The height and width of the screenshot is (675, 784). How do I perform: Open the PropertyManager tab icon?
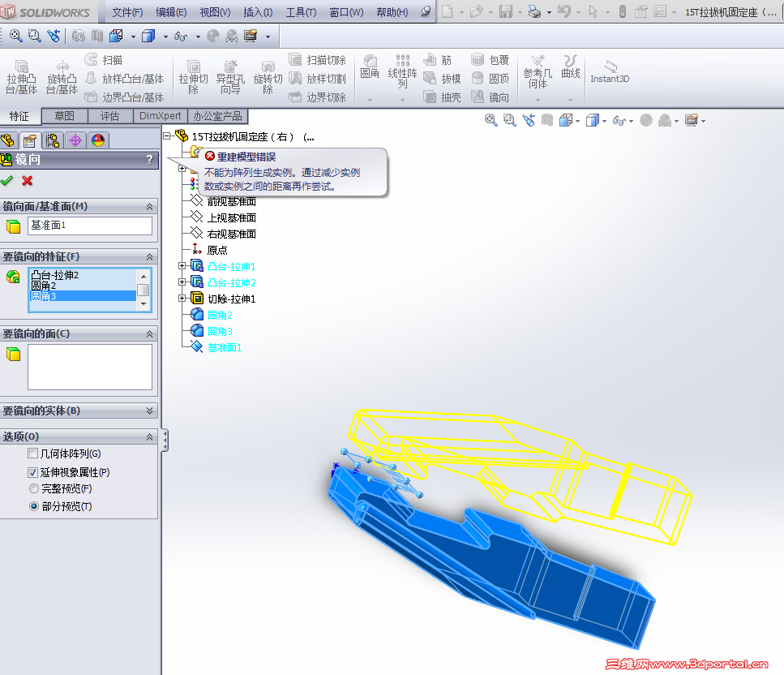click(x=30, y=140)
